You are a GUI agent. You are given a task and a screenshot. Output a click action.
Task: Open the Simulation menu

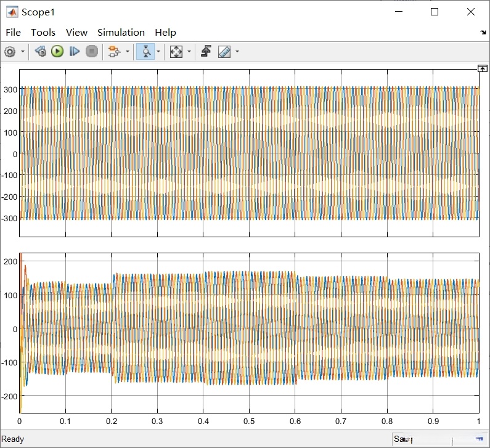coord(121,33)
